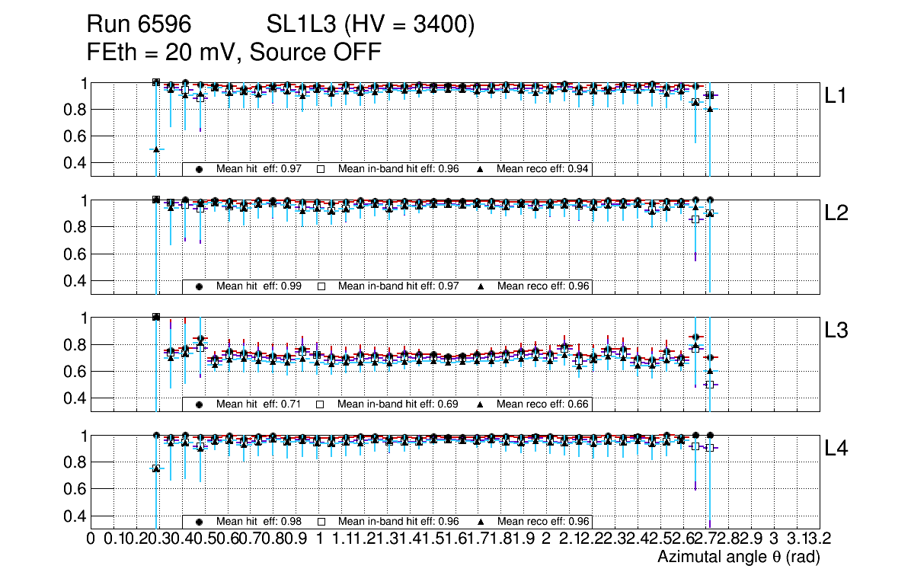The image size is (911, 588).
Task: Click the lowest triangle data point in L1 panel
Action: point(156,149)
